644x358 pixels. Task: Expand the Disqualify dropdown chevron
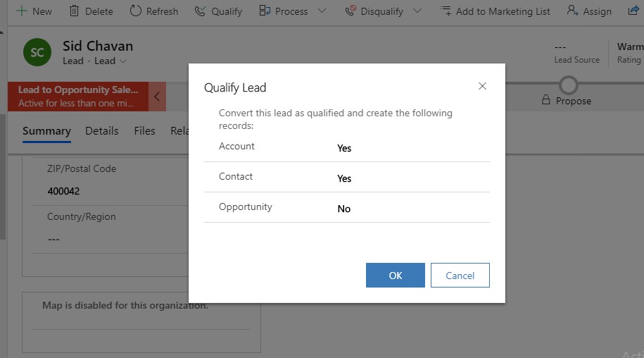pyautogui.click(x=417, y=11)
